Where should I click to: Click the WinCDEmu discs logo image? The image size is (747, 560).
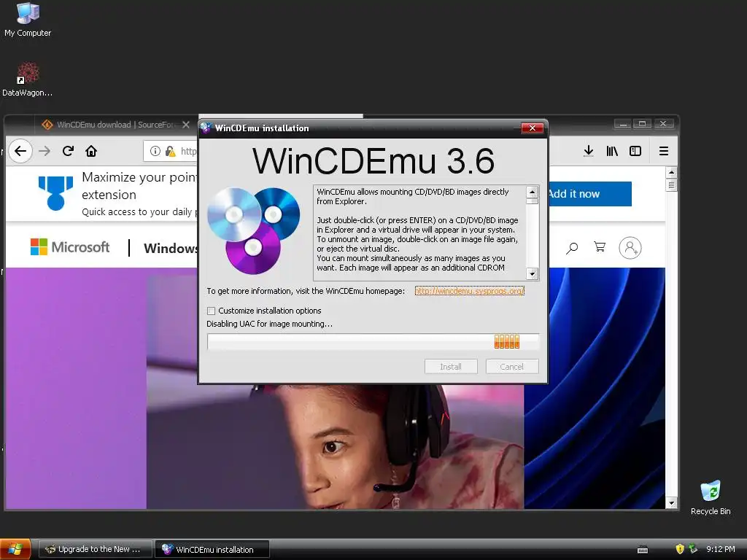(253, 230)
